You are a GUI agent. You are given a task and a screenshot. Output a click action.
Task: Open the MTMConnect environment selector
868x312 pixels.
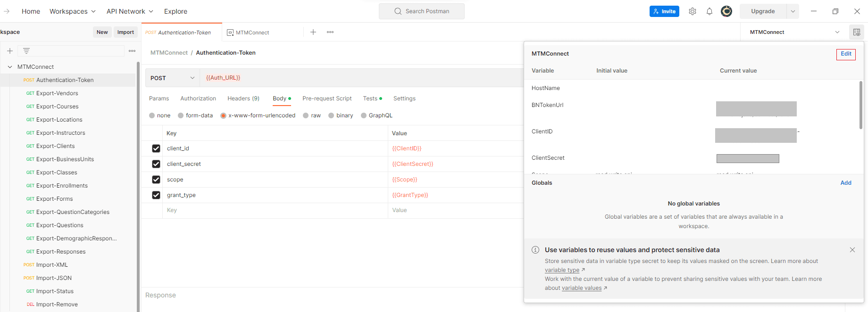click(794, 32)
